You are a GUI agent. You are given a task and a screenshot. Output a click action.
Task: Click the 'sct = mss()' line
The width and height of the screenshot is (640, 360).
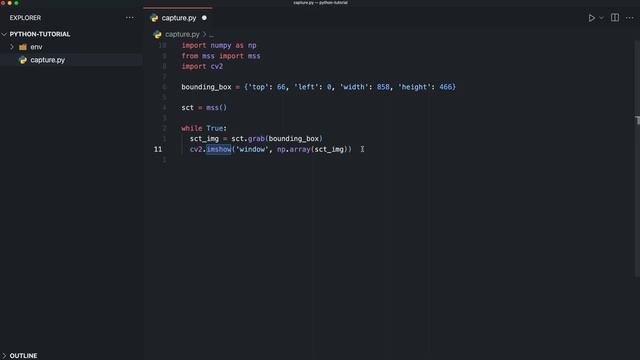pyautogui.click(x=204, y=108)
